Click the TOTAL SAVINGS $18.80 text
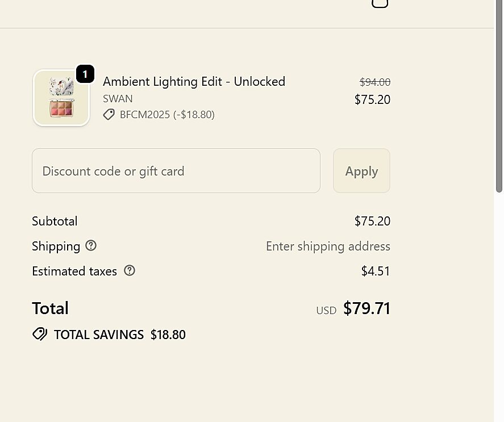The height and width of the screenshot is (422, 504). coord(120,335)
